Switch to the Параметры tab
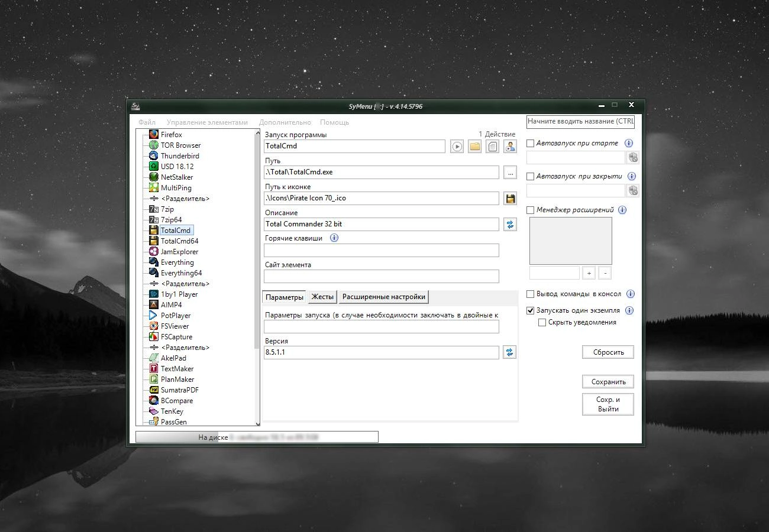 pyautogui.click(x=285, y=297)
